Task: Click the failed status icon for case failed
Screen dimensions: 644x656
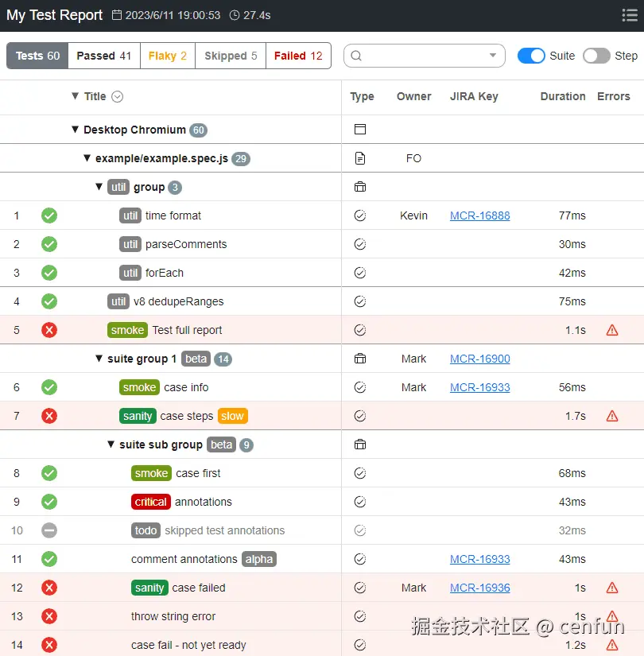Action: (x=49, y=588)
